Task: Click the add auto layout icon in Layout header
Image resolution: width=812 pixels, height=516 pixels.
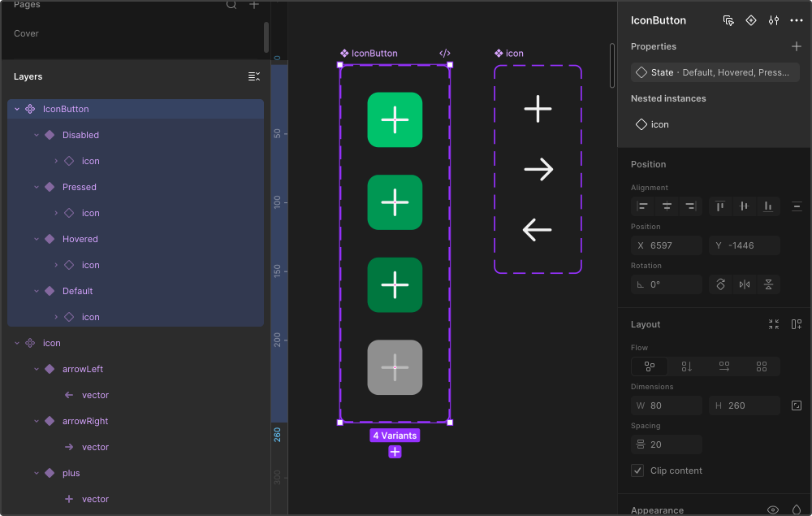Action: tap(797, 324)
